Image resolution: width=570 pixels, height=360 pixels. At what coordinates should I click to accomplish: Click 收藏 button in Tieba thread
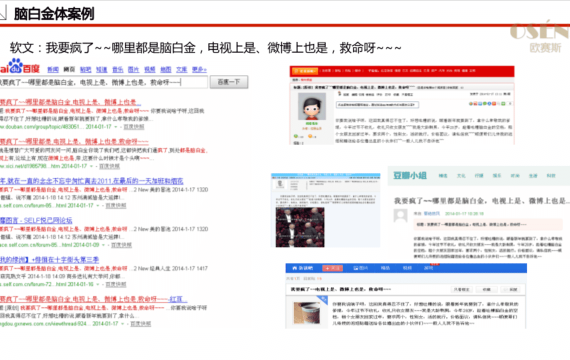(487, 289)
